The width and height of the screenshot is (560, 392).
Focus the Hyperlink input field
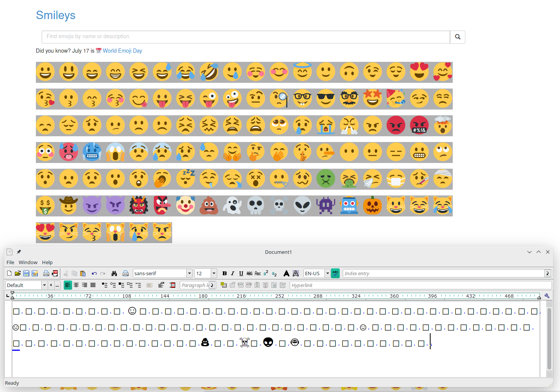(420, 285)
